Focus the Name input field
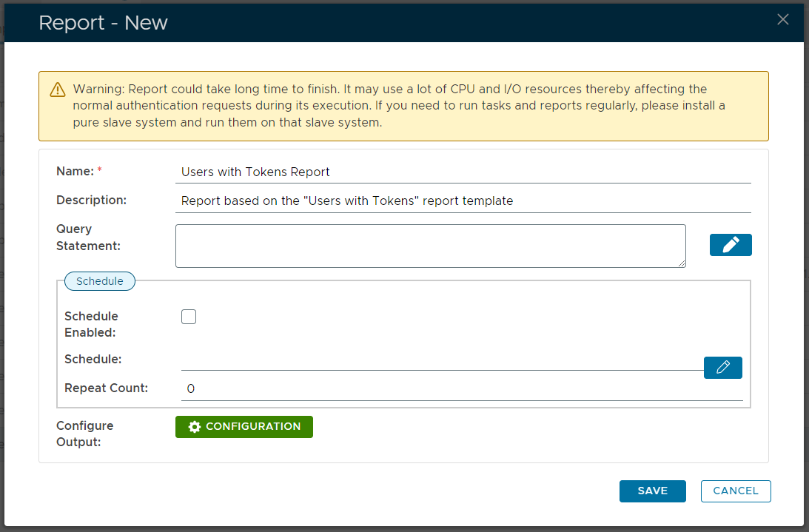The width and height of the screenshot is (809, 532). [x=465, y=172]
